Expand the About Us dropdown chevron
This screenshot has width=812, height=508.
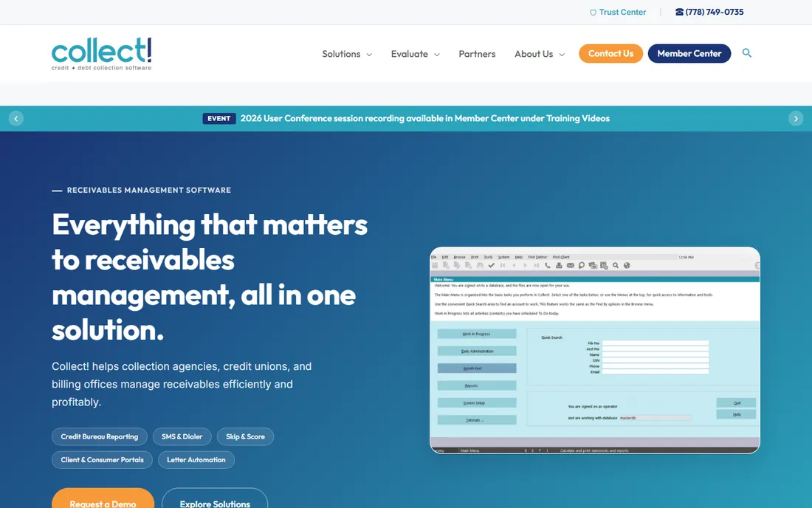pyautogui.click(x=562, y=55)
